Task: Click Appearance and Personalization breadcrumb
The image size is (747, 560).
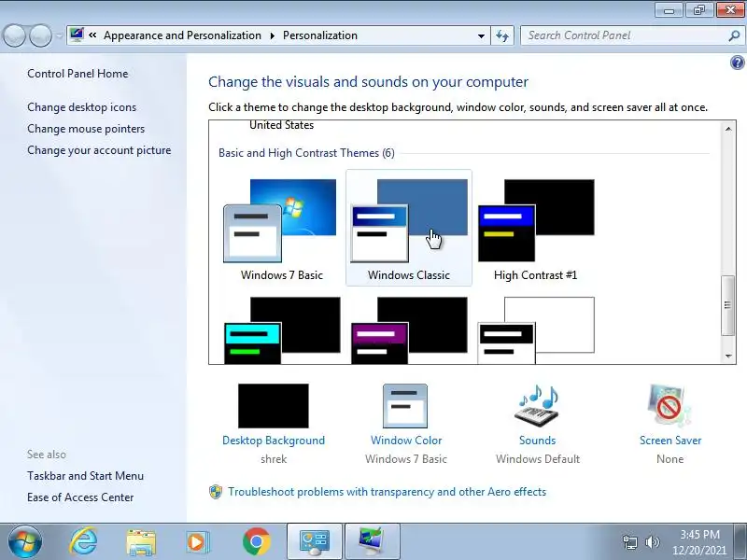Action: point(182,35)
